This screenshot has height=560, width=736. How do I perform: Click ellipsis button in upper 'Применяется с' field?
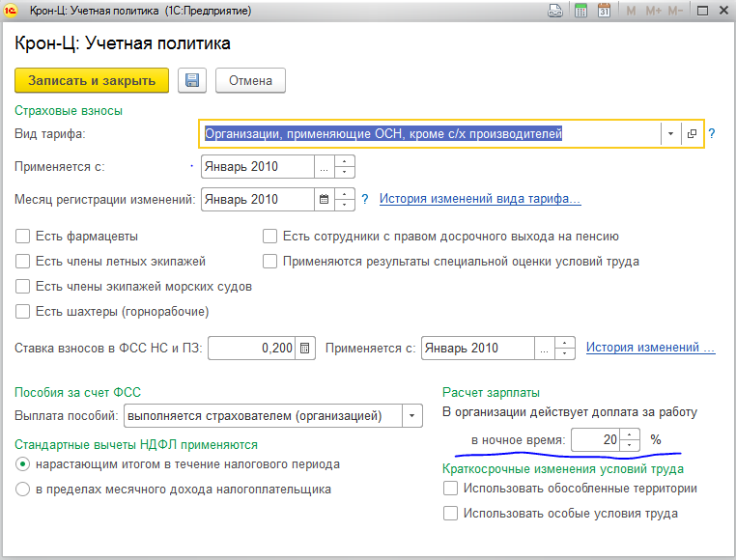tap(324, 167)
